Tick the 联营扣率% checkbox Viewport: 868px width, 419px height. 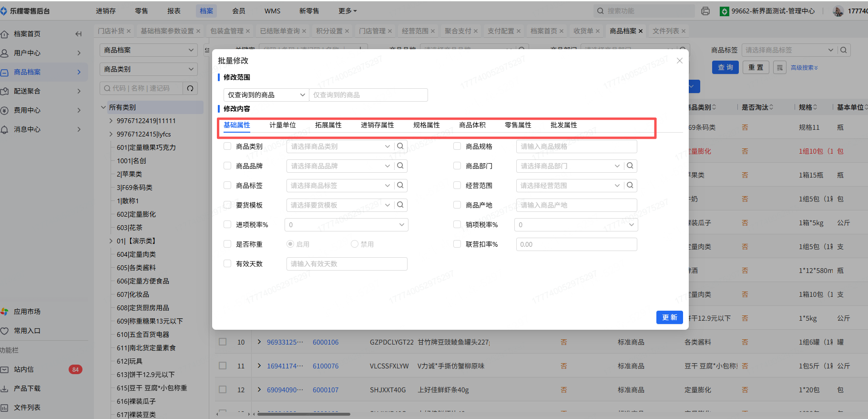[457, 244]
